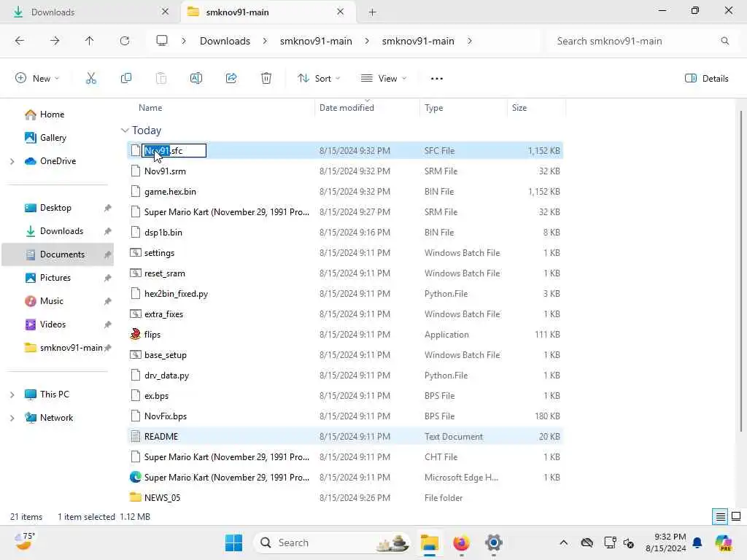Open the View dropdown
The width and height of the screenshot is (747, 560).
click(x=384, y=79)
